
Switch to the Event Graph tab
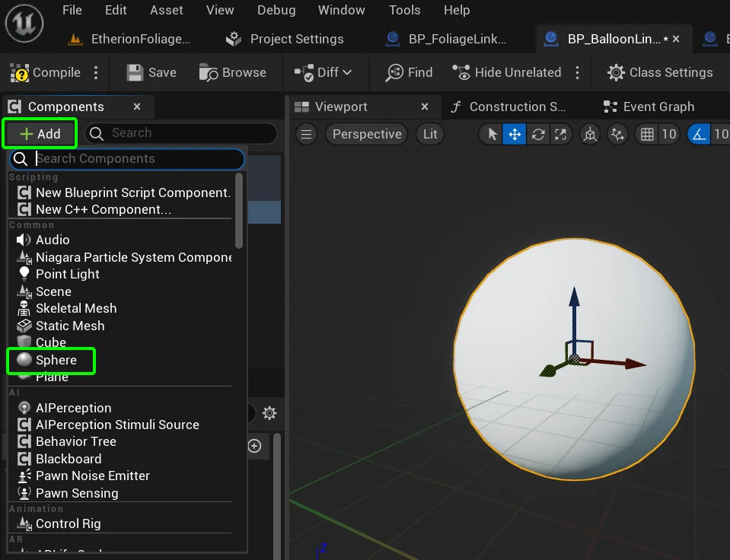pyautogui.click(x=658, y=107)
